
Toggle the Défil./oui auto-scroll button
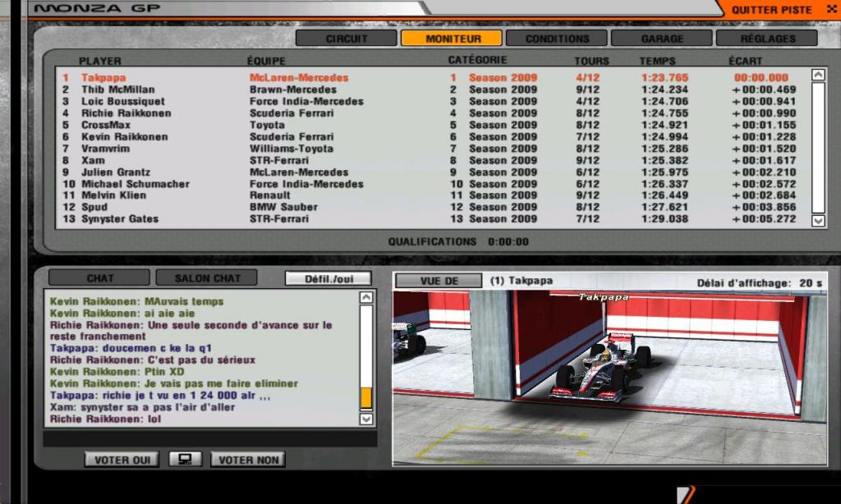pyautogui.click(x=329, y=279)
